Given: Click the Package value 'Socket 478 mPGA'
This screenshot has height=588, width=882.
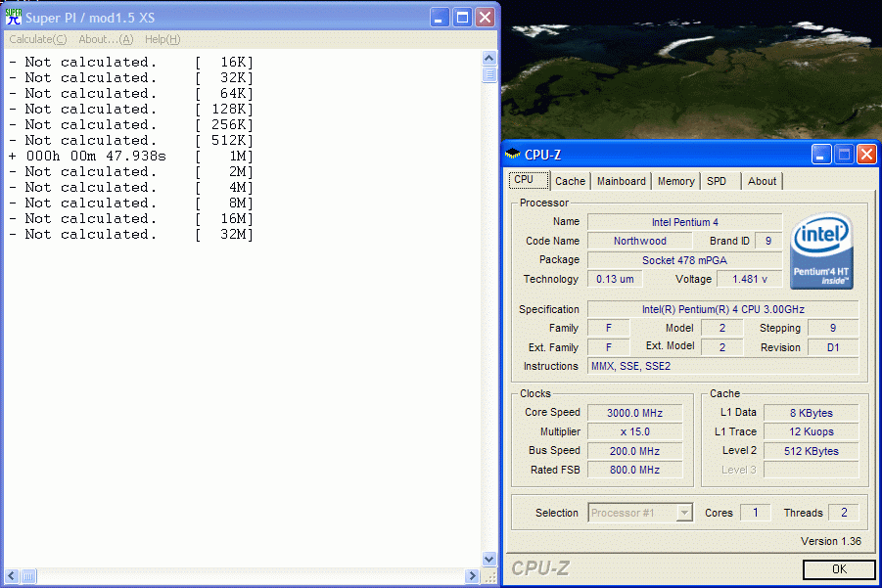Looking at the screenshot, I should (x=684, y=260).
